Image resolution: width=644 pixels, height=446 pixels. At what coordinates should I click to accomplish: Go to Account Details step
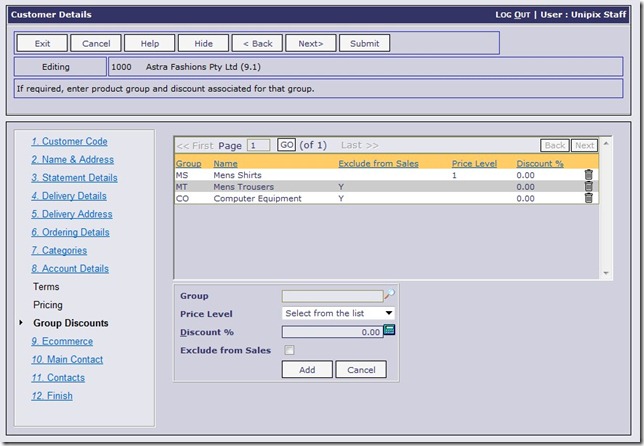coord(70,268)
